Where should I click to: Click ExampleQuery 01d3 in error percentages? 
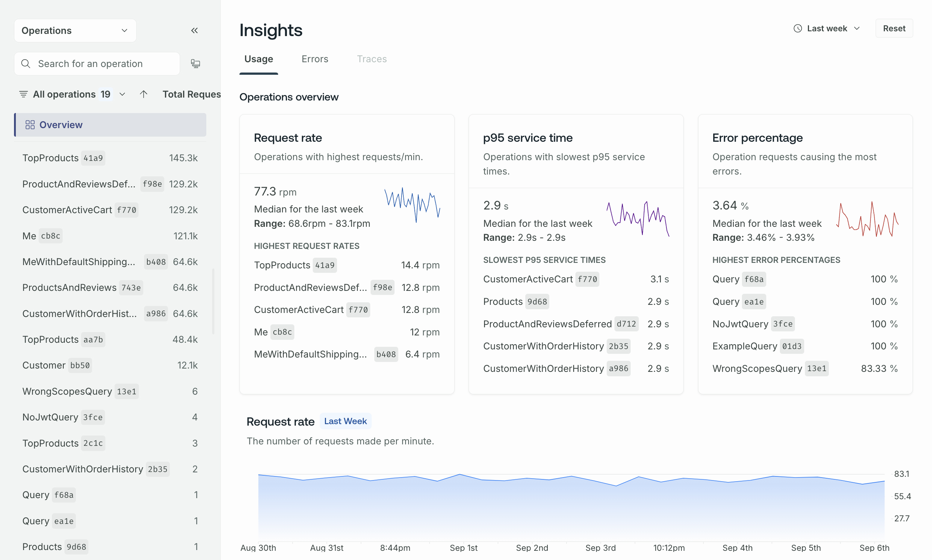805,346
